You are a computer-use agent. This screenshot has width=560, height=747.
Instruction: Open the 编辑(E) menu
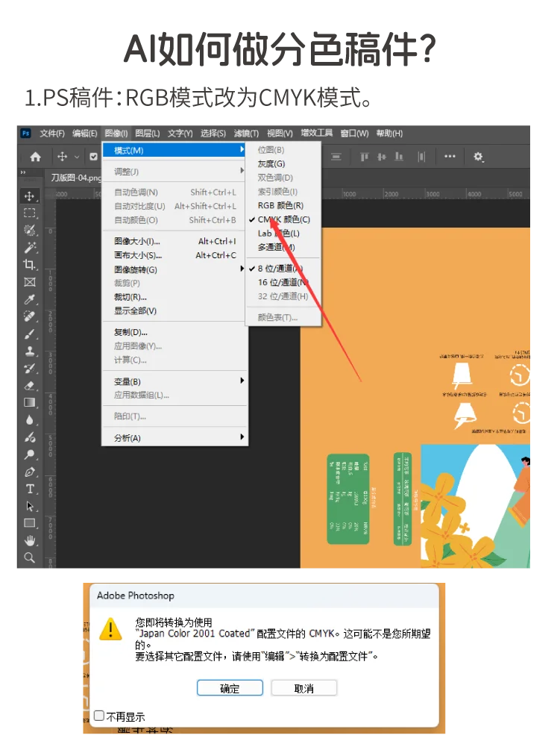[85, 134]
